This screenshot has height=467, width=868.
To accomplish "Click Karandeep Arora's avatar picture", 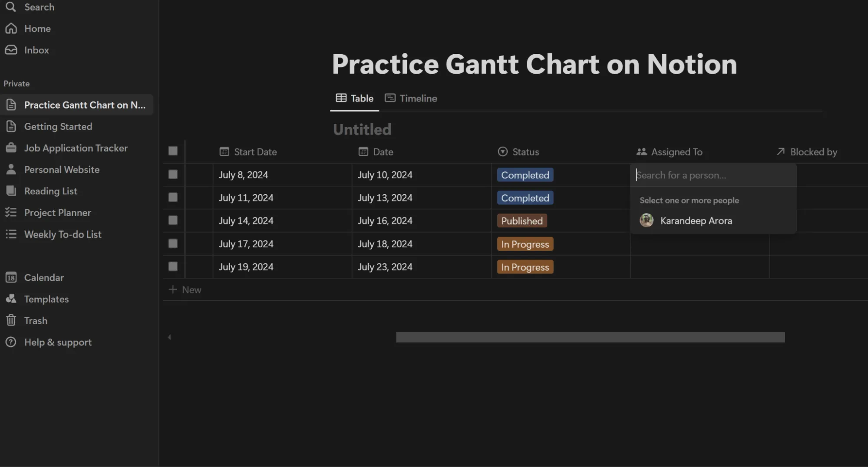I will (x=647, y=220).
